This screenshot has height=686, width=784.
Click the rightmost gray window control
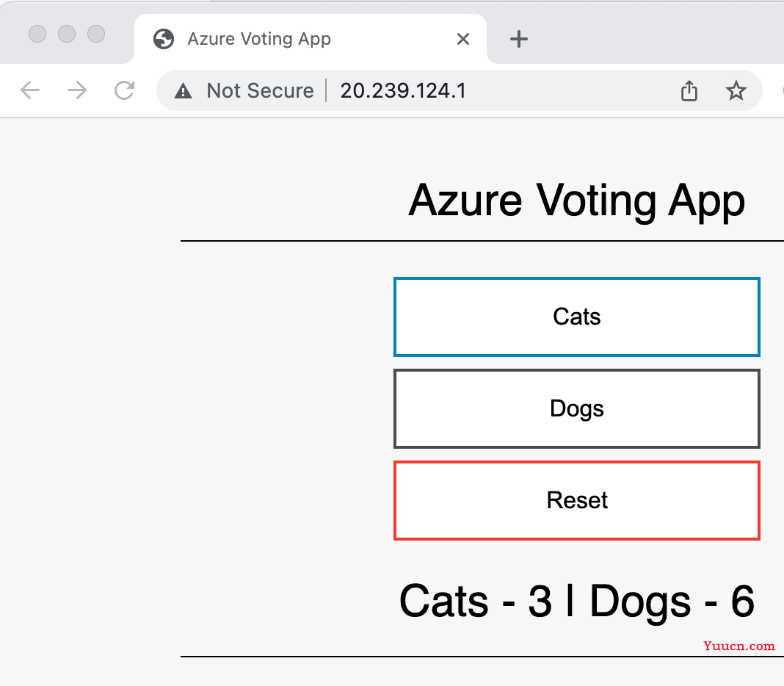[x=96, y=34]
